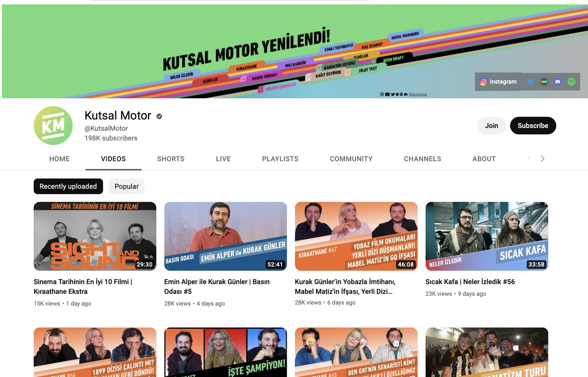Viewport: 588px width, 377px height.
Task: Open the Sıcak Kafa video title link
Action: [x=470, y=282]
